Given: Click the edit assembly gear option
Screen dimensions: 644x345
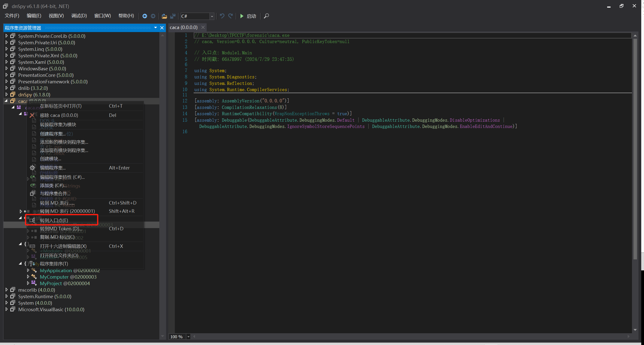Looking at the screenshot, I should coord(53,168).
